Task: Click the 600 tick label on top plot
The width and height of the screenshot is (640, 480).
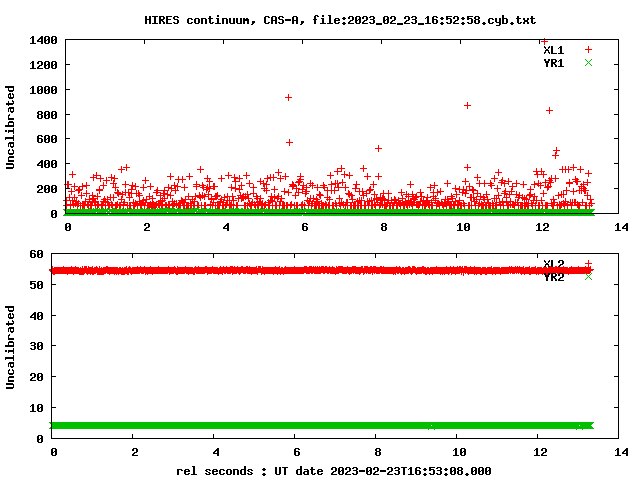Action: (47, 139)
